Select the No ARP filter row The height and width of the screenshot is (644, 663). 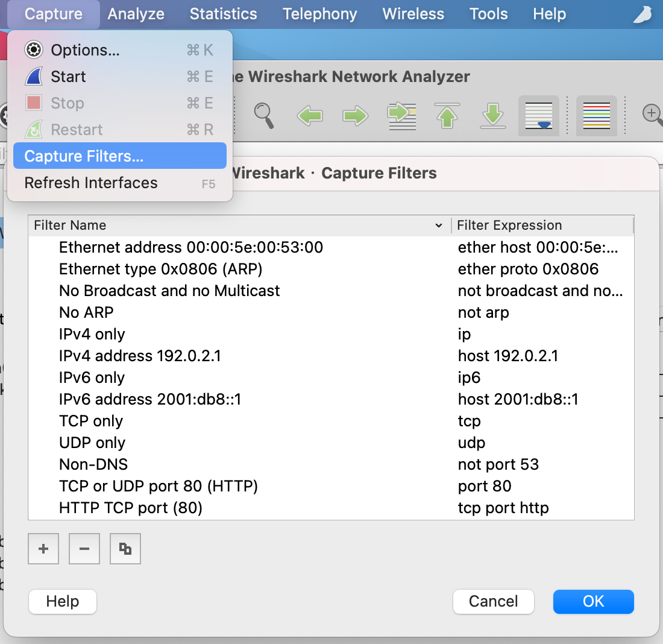click(x=86, y=312)
